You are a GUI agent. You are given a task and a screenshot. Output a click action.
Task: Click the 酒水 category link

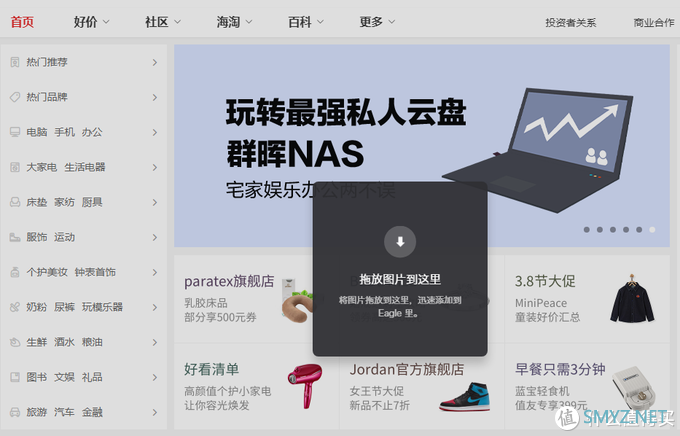tap(65, 342)
